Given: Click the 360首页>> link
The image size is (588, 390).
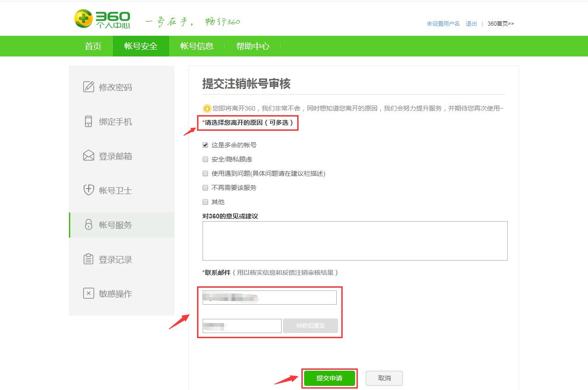Looking at the screenshot, I should click(x=499, y=23).
